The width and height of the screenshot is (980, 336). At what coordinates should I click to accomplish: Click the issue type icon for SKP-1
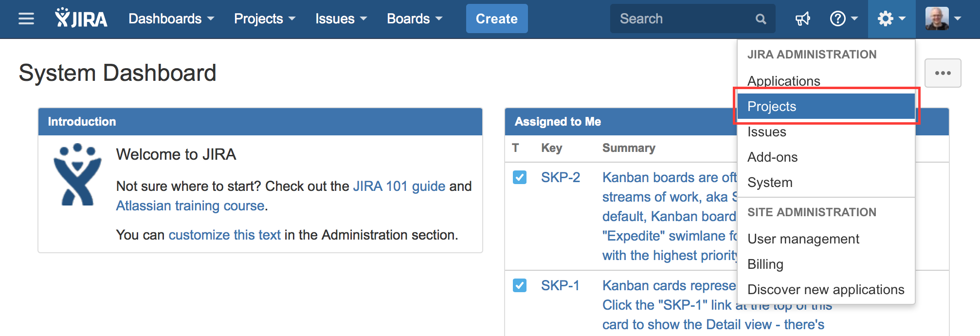coord(520,285)
